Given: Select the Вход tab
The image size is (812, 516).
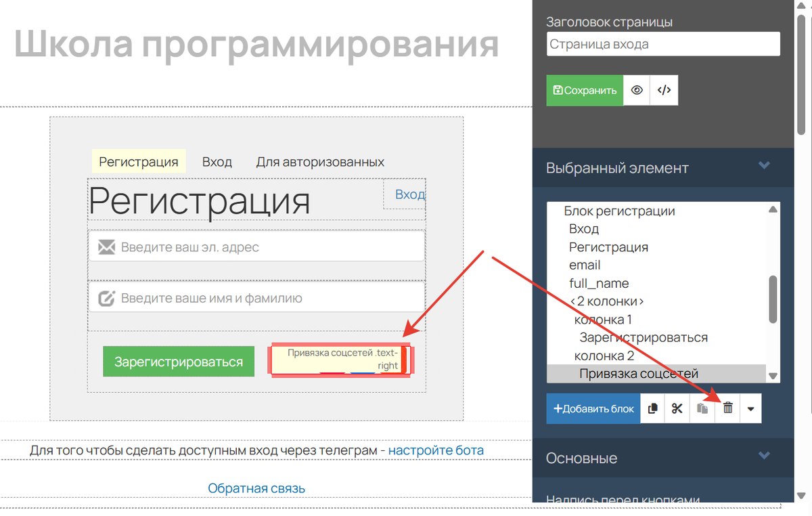Looking at the screenshot, I should 217,162.
